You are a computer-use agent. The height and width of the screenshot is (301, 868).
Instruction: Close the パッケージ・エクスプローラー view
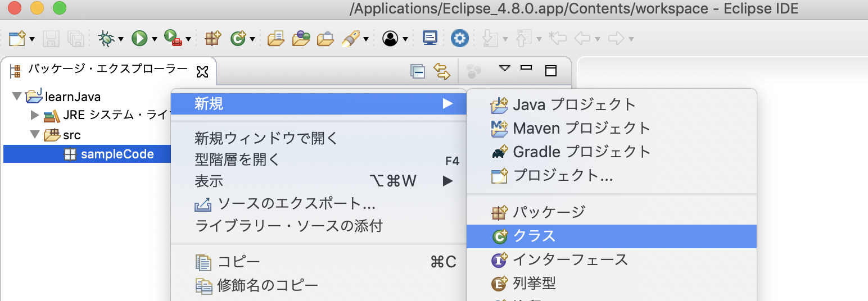click(x=202, y=71)
